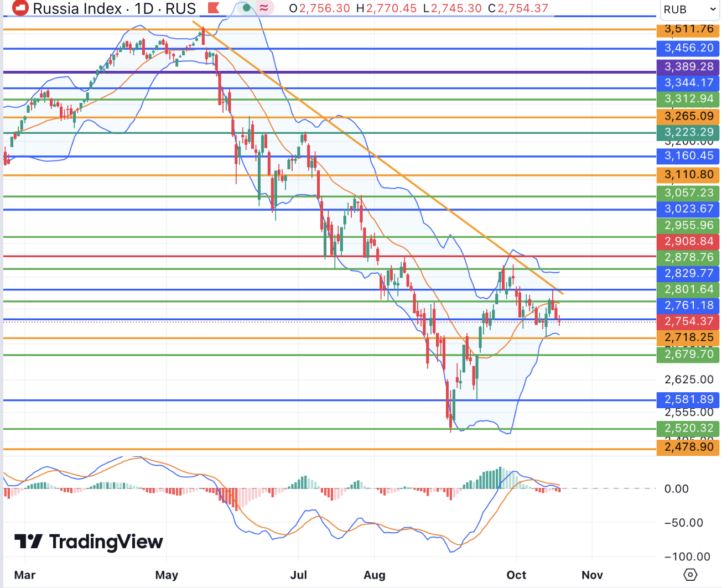Click the Oct date label on time axis
The height and width of the screenshot is (588, 722).
[x=516, y=575]
